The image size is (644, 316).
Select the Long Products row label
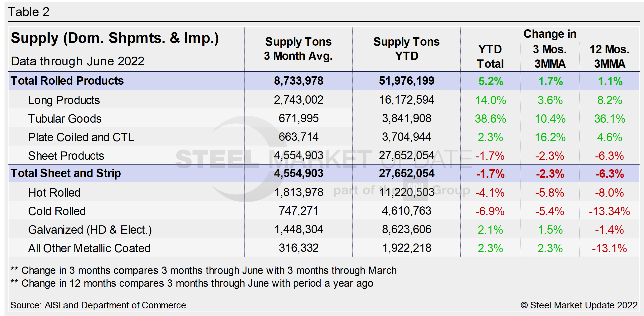[x=64, y=100]
